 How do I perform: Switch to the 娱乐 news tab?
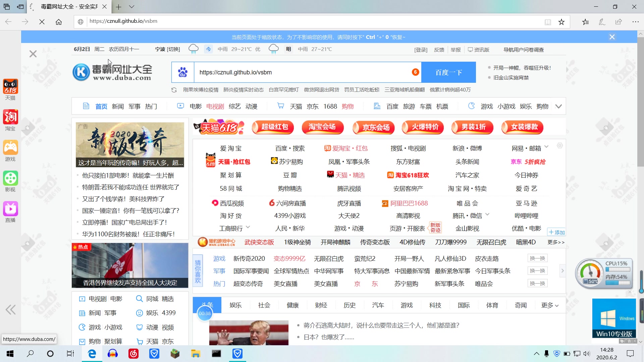click(x=236, y=305)
